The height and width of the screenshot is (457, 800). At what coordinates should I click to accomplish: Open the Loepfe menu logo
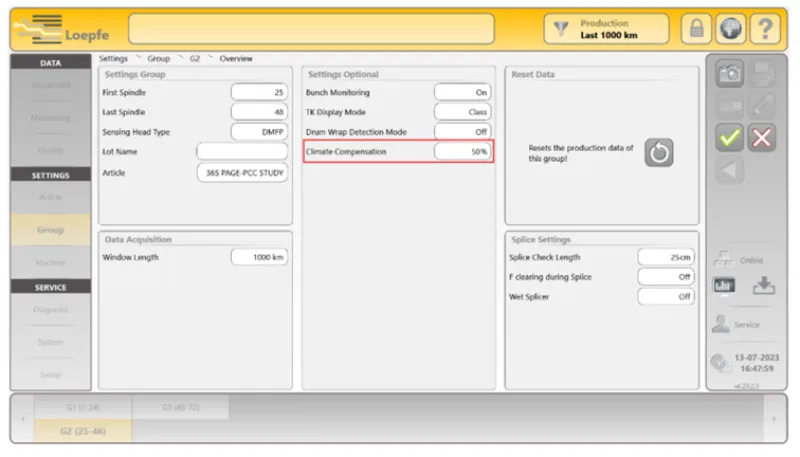tap(62, 29)
